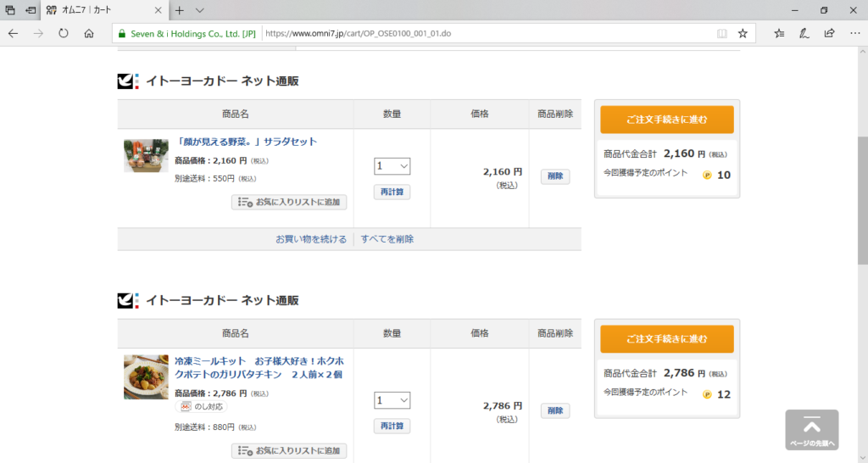The image size is (868, 463).
Task: Minimize the browser window
Action: click(795, 10)
